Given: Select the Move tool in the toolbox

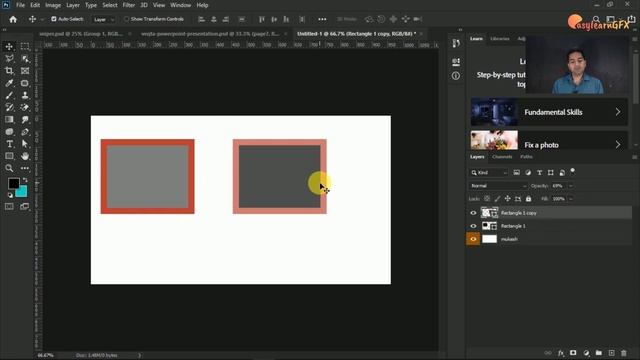Looking at the screenshot, I should point(9,47).
